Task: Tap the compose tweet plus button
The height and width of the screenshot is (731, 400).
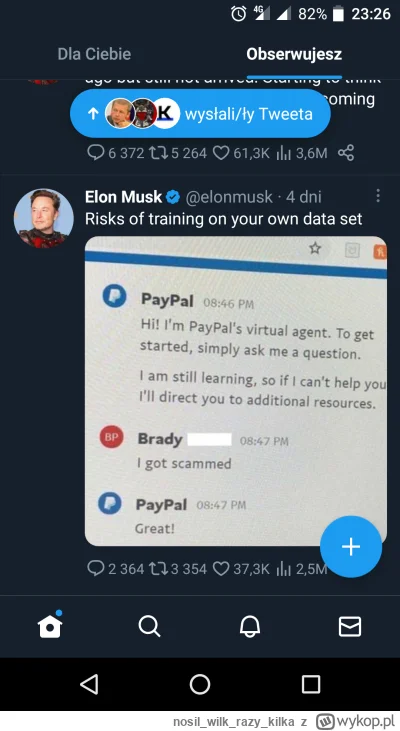Action: [x=351, y=546]
